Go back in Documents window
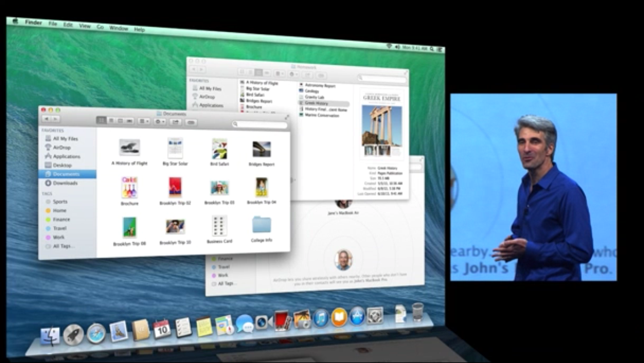644x363 pixels. 46,119
